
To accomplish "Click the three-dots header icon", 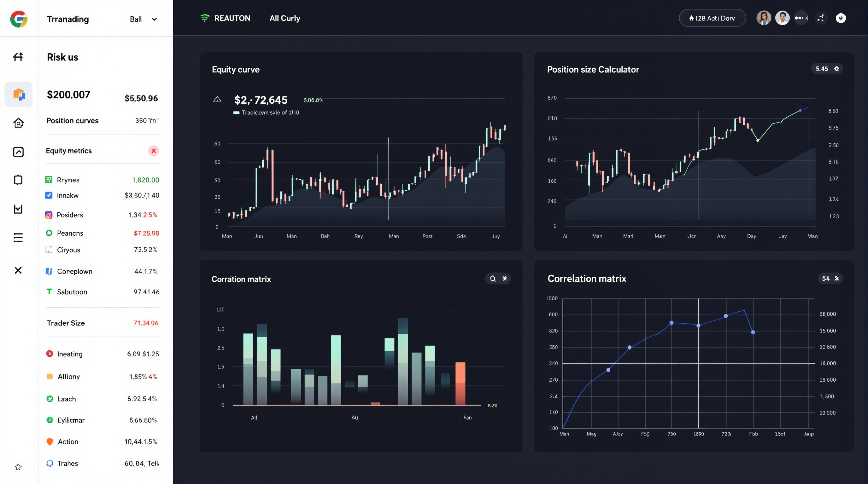I will (x=801, y=18).
